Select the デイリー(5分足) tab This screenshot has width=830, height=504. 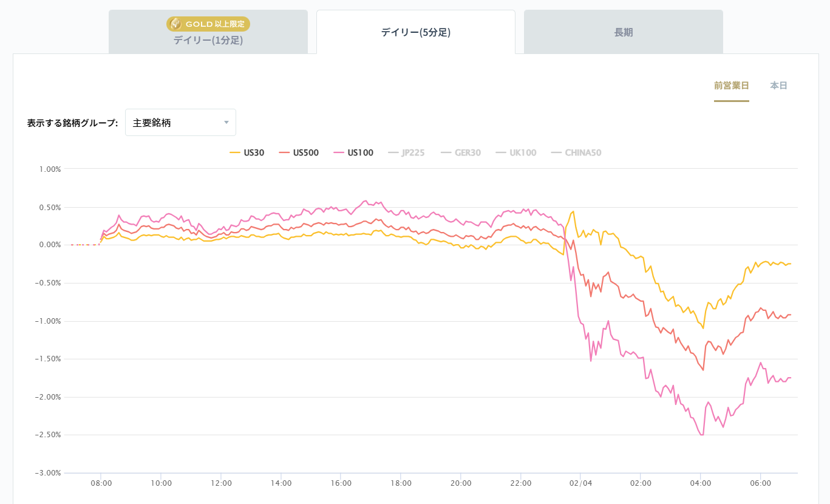click(x=416, y=33)
